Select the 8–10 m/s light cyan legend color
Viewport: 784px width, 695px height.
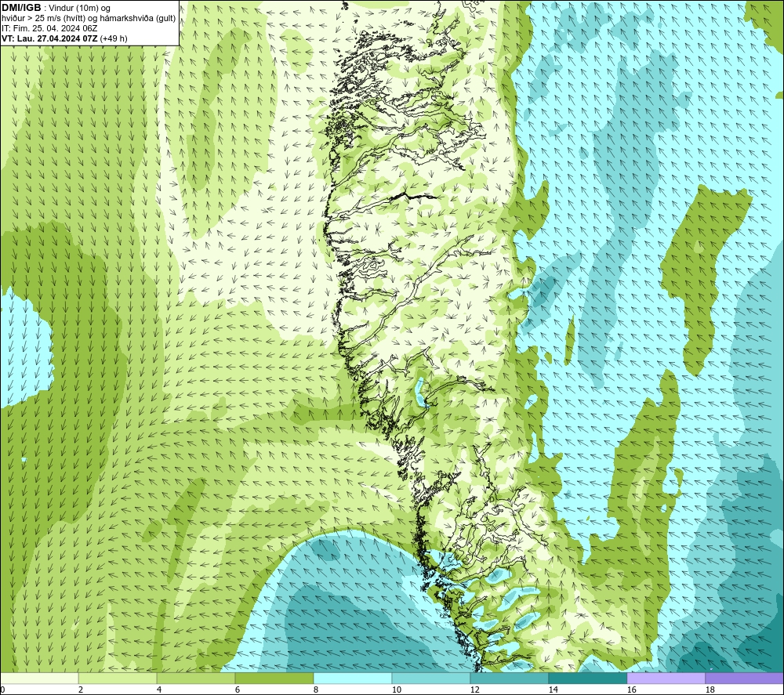point(353,679)
